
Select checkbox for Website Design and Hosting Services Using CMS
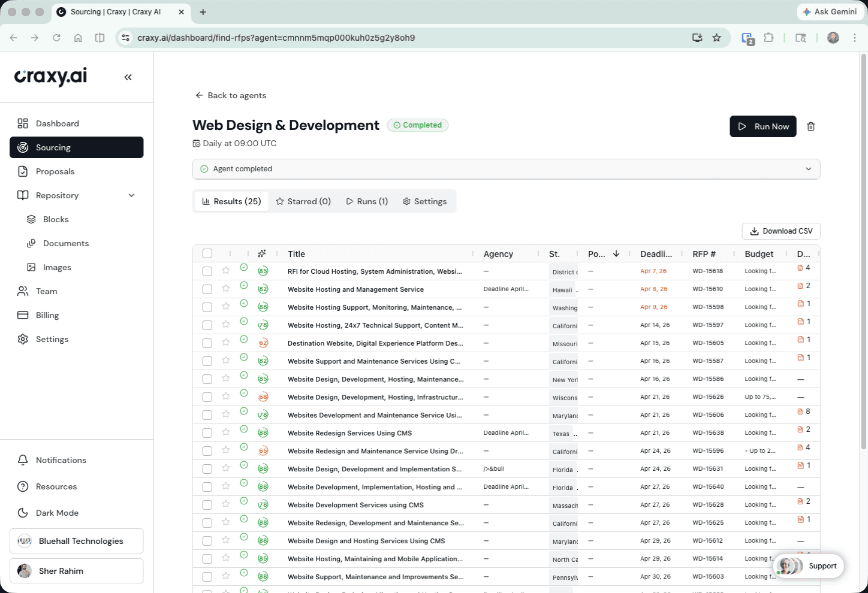(x=207, y=541)
